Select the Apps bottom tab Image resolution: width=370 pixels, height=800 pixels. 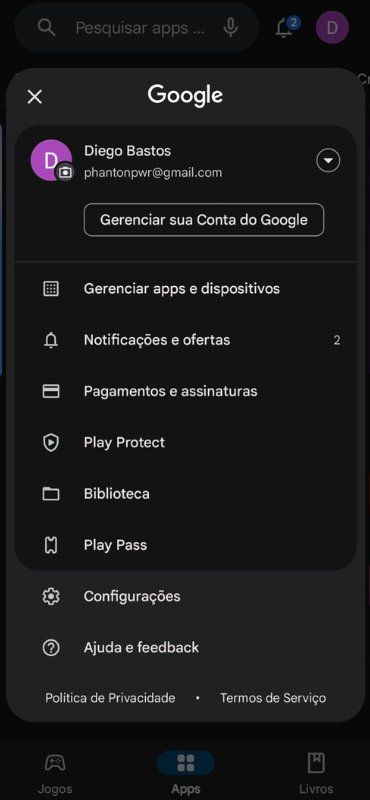coord(185,773)
